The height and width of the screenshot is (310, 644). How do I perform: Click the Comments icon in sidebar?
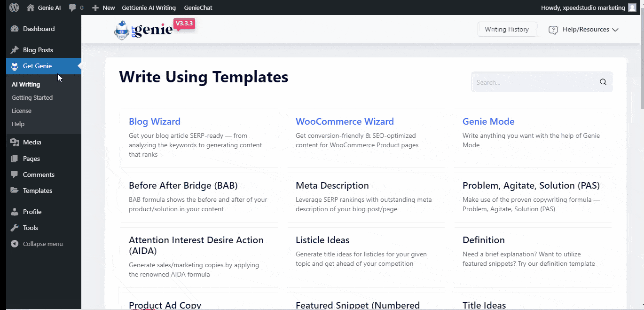pyautogui.click(x=15, y=175)
